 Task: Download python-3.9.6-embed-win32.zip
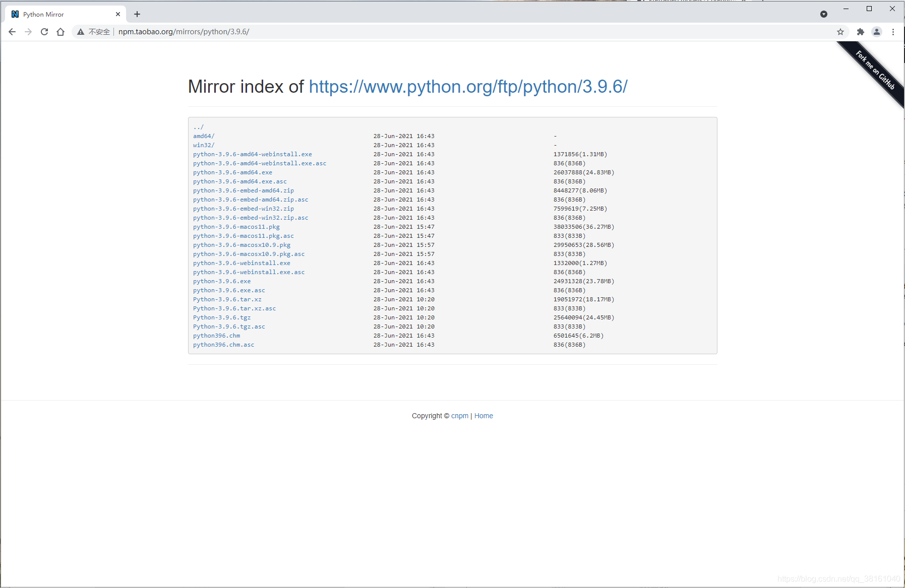point(244,209)
